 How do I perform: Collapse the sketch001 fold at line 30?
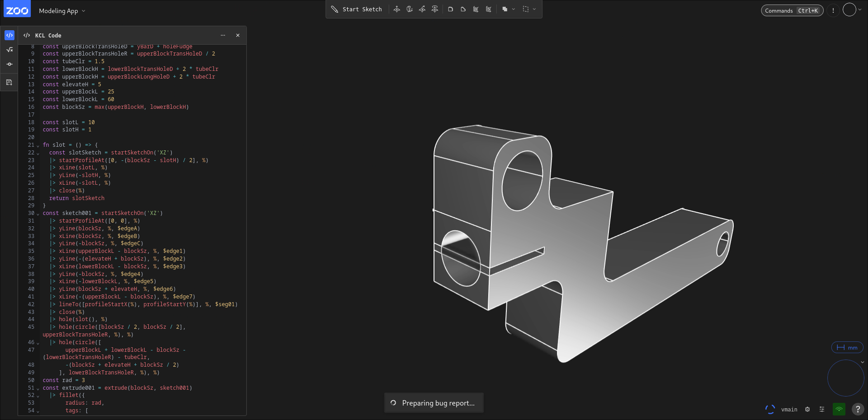(x=38, y=214)
